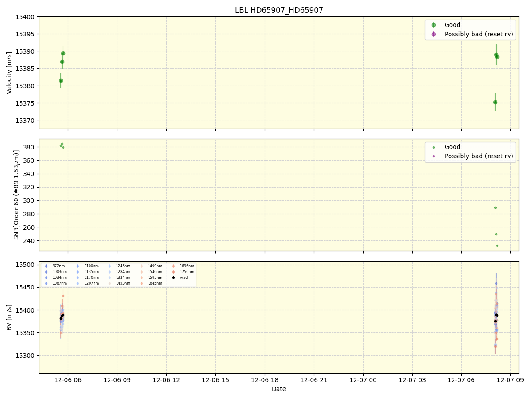Image resolution: width=532 pixels, height=399 pixels.
Task: Click the '12-06 06' date tick label
Action: point(68,380)
